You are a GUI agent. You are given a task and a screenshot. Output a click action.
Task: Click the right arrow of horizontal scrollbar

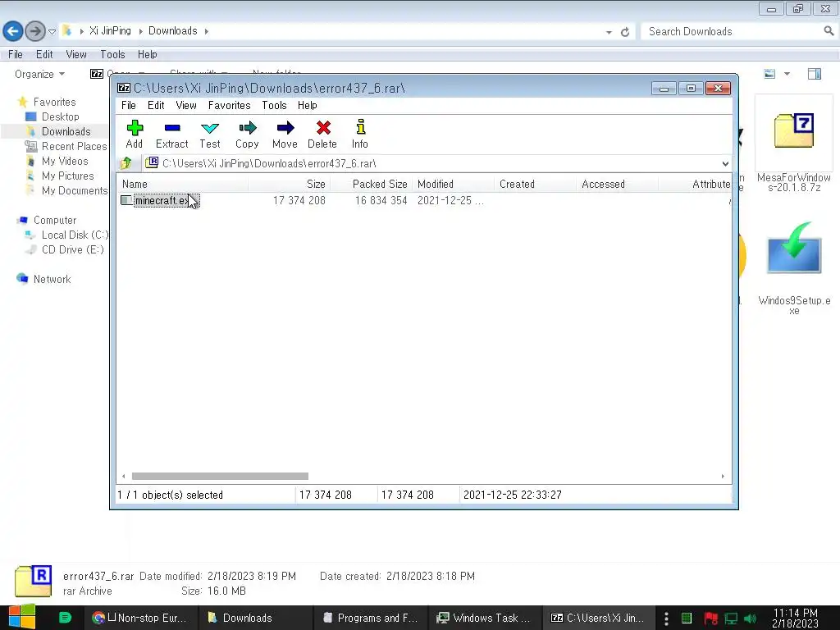(x=723, y=477)
